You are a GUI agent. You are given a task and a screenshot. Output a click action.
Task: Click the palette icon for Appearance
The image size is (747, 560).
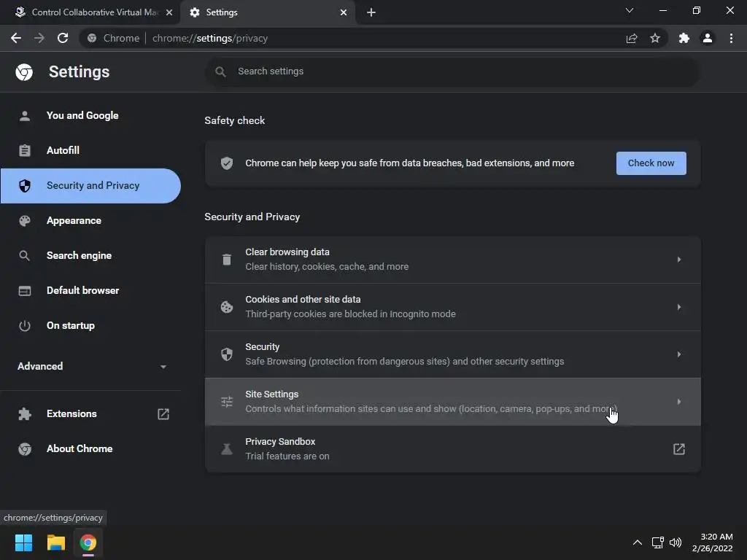click(x=25, y=220)
